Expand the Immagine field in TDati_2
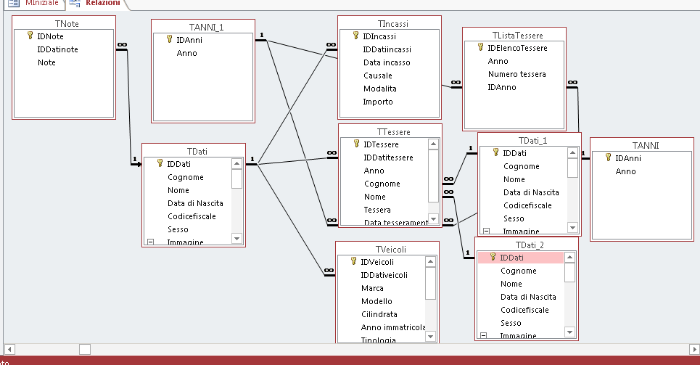The width and height of the screenshot is (700, 365). 483,336
